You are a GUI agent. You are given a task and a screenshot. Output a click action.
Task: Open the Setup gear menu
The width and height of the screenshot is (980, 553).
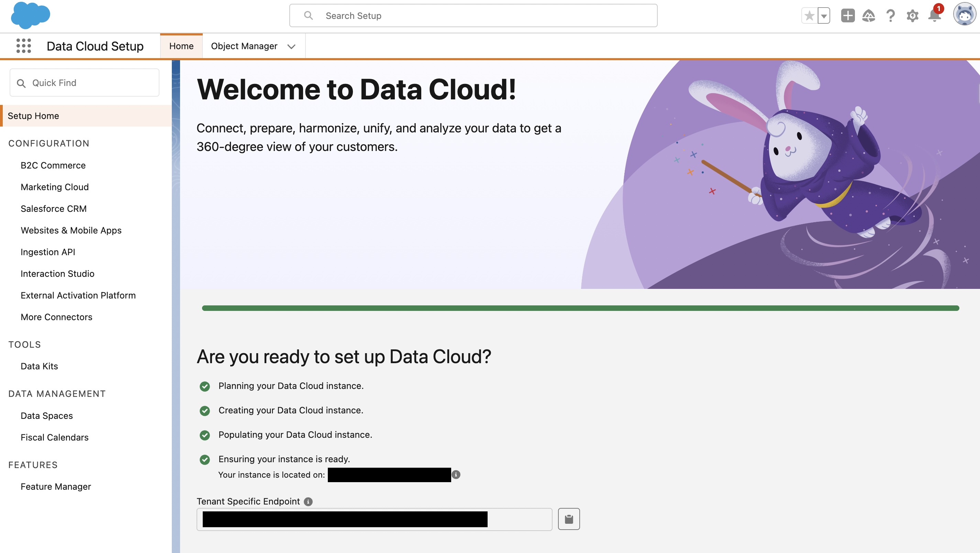point(912,15)
